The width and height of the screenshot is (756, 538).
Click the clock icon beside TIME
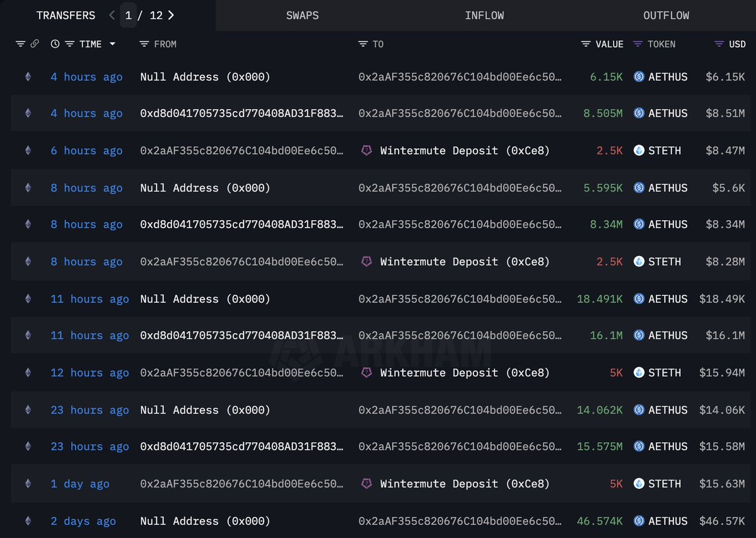tap(55, 44)
